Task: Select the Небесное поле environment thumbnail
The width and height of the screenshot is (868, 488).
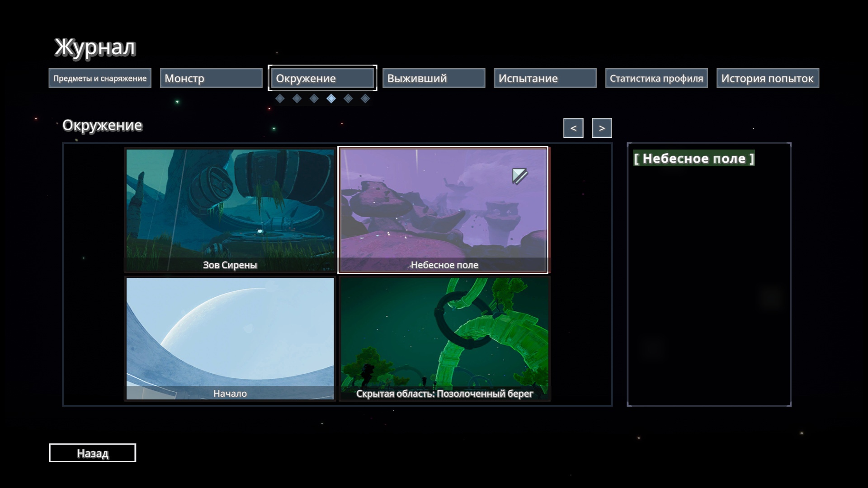Action: point(443,211)
